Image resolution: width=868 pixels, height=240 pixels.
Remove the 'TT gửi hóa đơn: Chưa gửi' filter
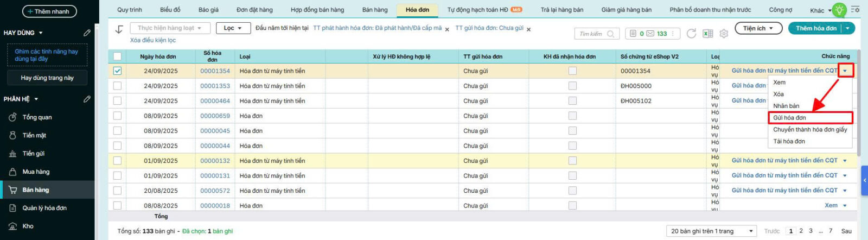[x=529, y=29]
